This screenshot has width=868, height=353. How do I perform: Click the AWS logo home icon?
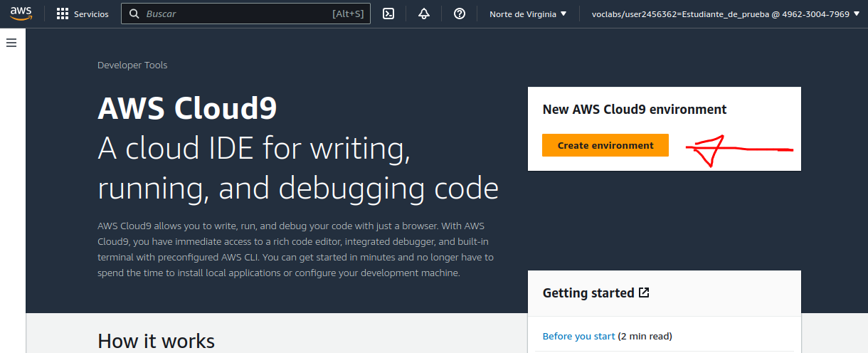click(x=21, y=14)
